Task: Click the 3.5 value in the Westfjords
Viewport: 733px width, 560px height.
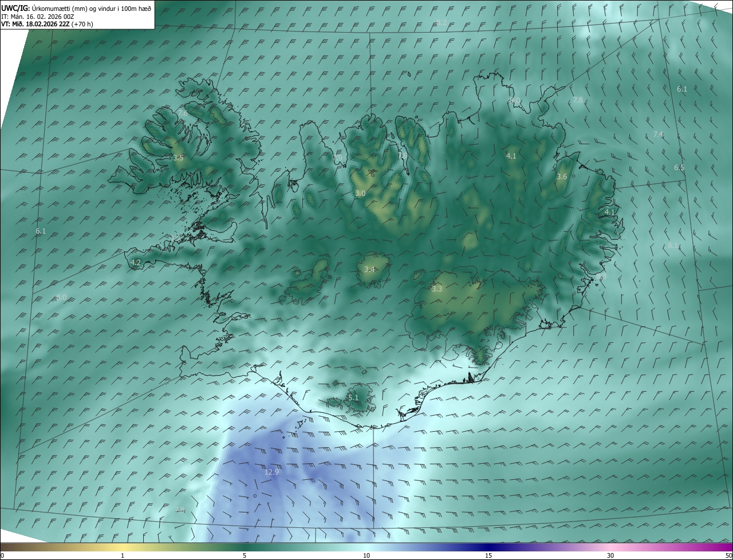Action: (x=178, y=157)
